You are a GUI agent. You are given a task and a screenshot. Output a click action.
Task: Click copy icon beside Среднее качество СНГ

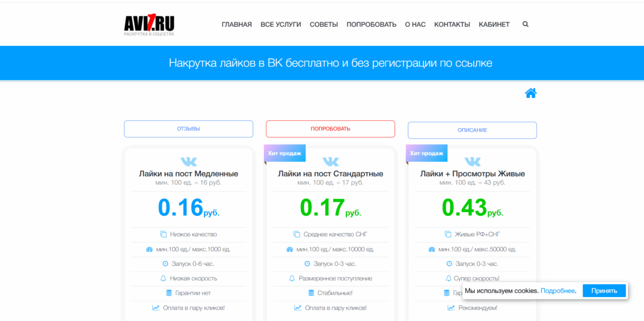coord(297,235)
